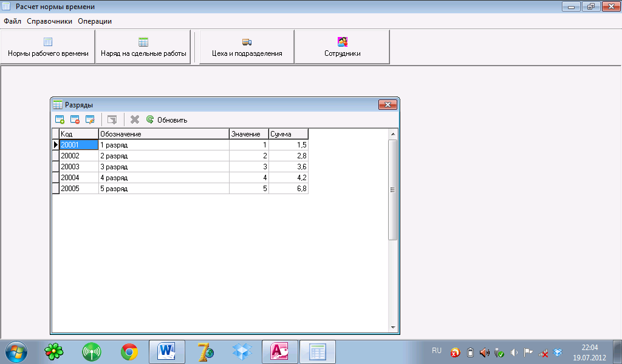
Task: Open Наряд на сдельные работы
Action: pos(143,47)
